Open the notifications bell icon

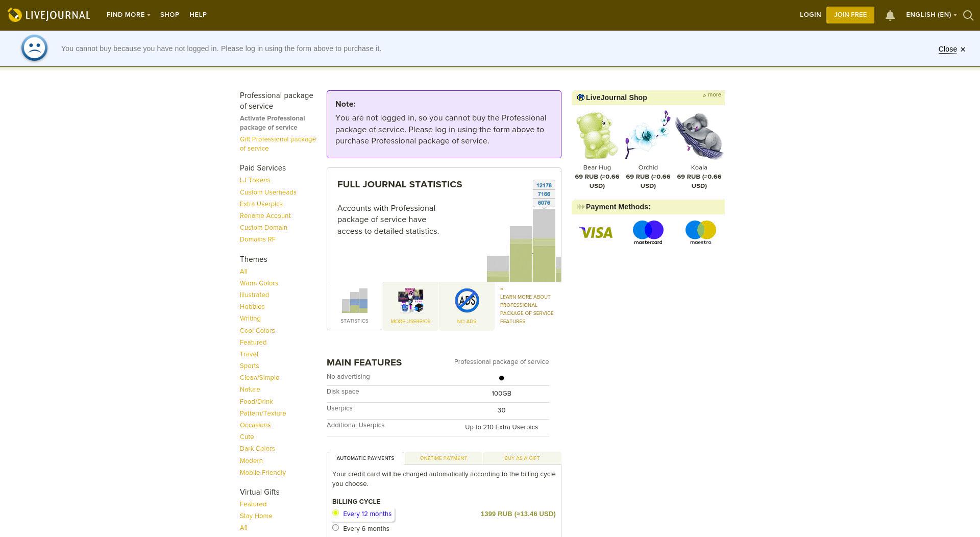click(x=890, y=15)
